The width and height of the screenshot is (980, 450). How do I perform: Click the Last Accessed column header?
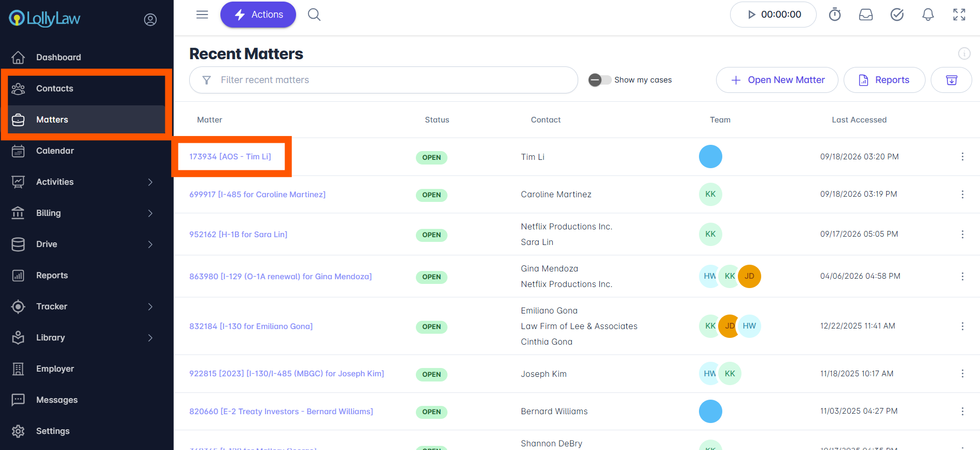859,120
